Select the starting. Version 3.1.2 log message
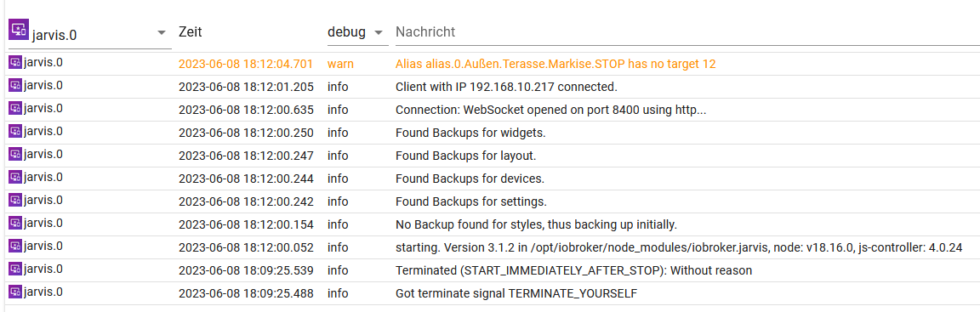This screenshot has height=312, width=980. point(679,247)
